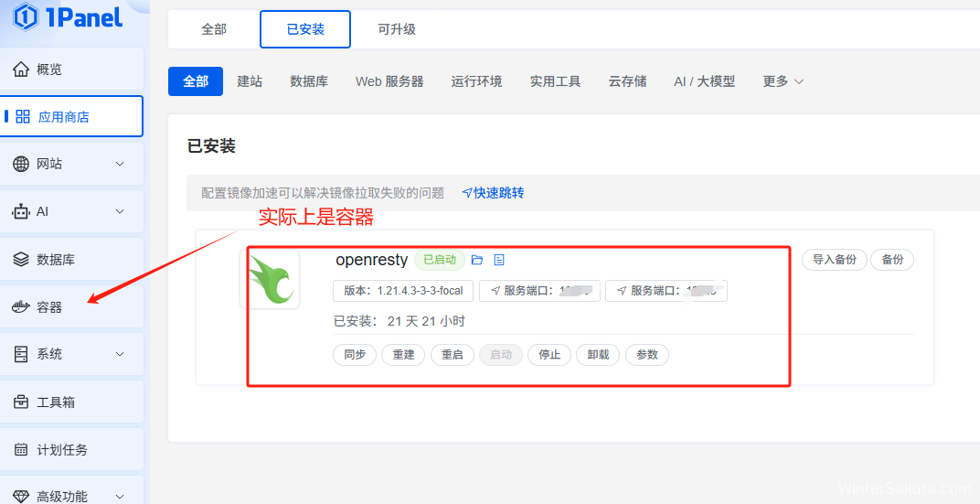980x504 pixels.
Task: Expand the 高级功能 chevron
Action: point(120,497)
